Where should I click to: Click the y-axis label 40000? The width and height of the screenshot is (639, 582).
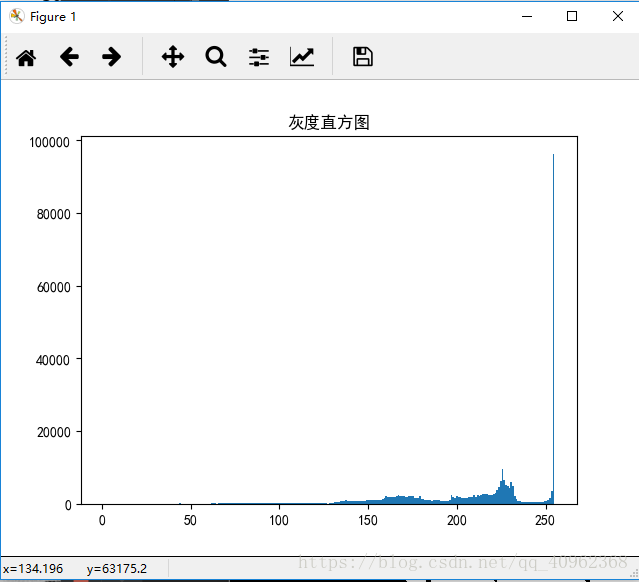(x=53, y=360)
